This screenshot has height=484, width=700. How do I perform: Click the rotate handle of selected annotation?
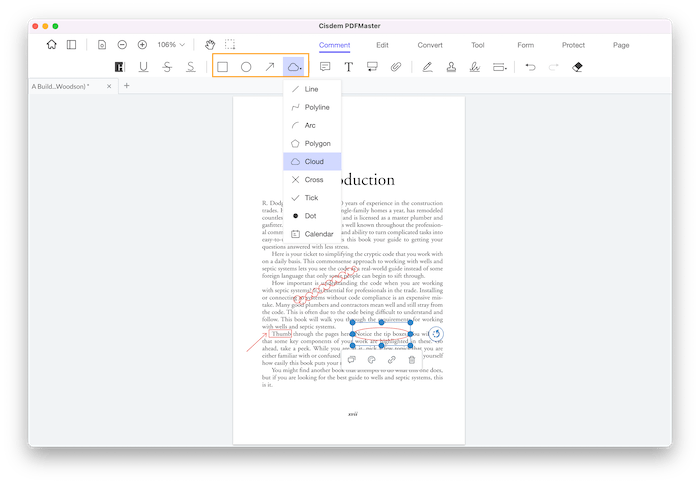pos(436,334)
